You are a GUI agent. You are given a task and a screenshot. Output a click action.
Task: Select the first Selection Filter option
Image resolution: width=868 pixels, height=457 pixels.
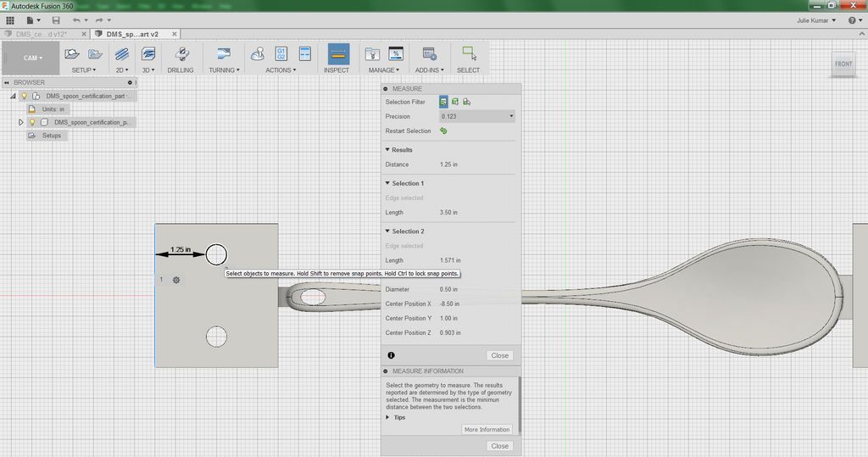coord(443,102)
